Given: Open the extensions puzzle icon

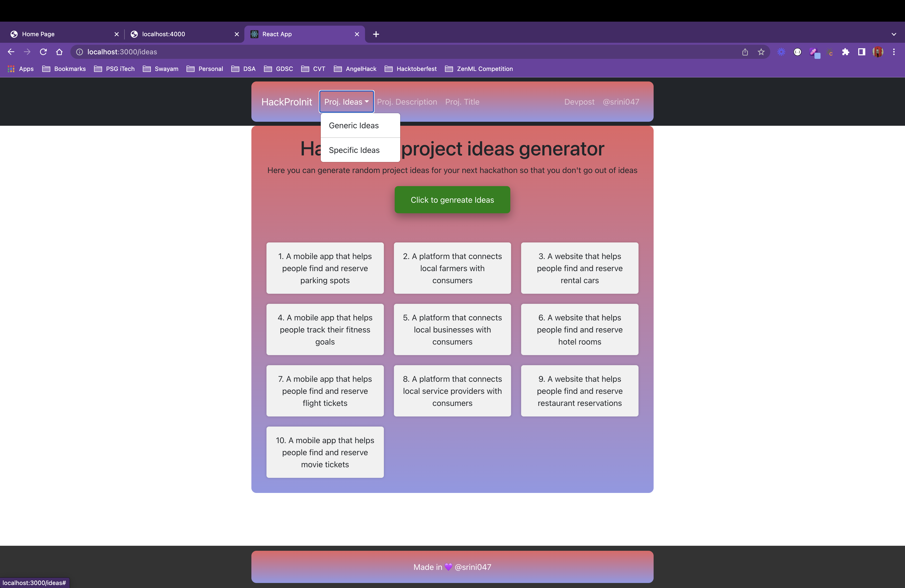Looking at the screenshot, I should (845, 52).
